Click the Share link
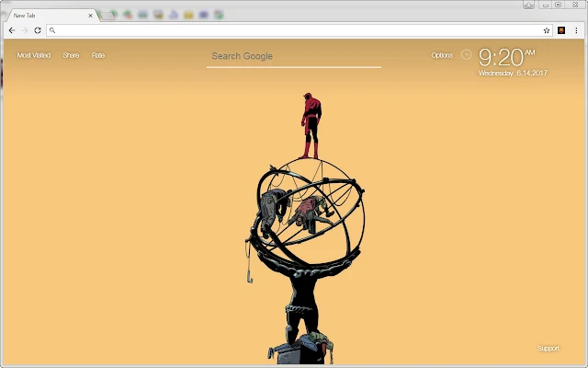Screen dimensions: 588x368 tap(71, 55)
